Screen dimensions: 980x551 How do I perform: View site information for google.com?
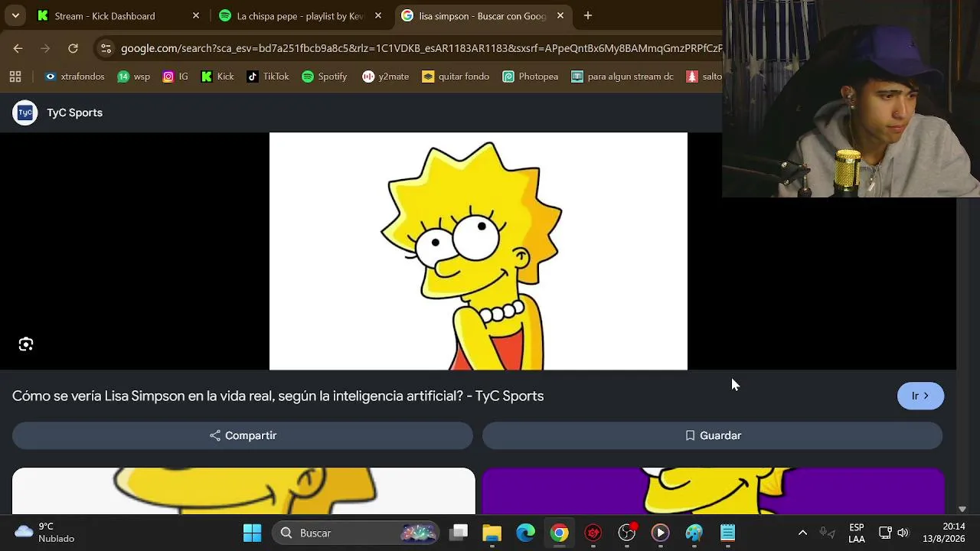tap(106, 48)
